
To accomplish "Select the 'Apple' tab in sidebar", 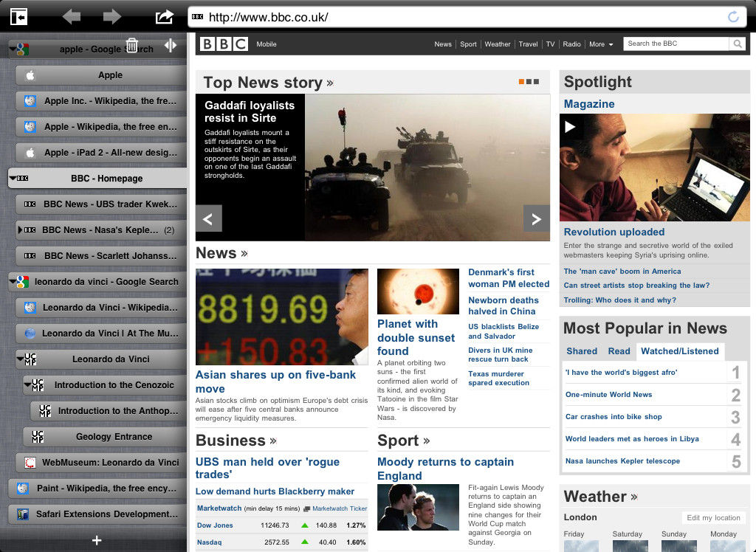I will (x=101, y=75).
